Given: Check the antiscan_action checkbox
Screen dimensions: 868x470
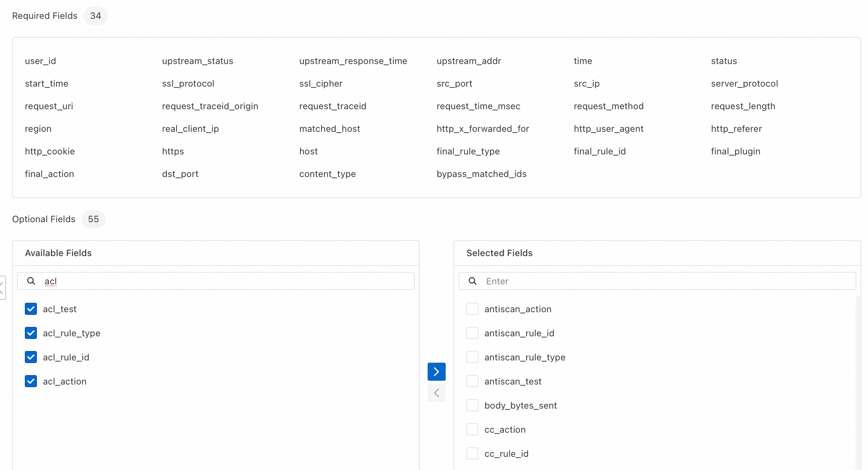Looking at the screenshot, I should [x=472, y=309].
